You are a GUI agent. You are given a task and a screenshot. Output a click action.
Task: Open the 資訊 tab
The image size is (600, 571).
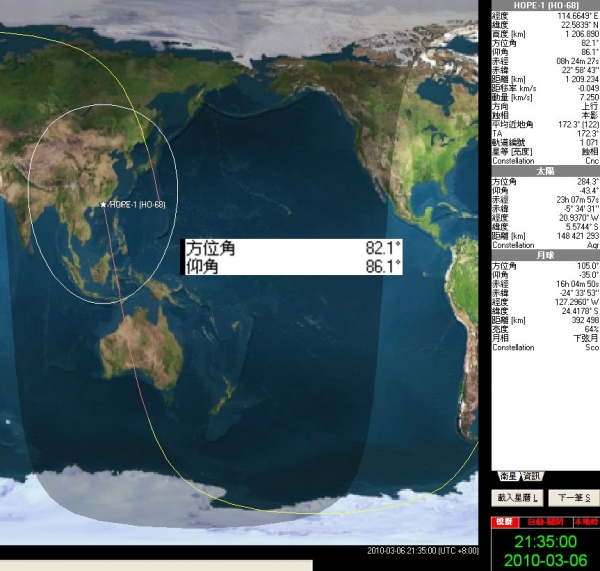pyautogui.click(x=529, y=476)
